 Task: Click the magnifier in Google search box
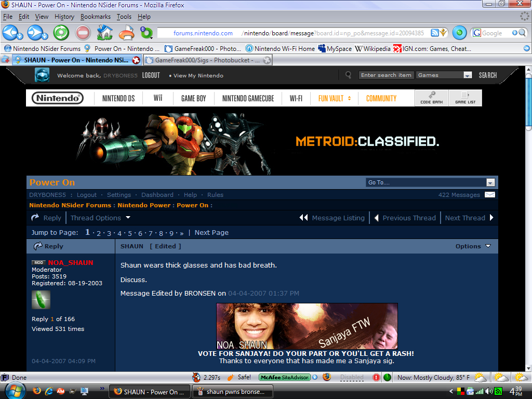[x=522, y=33]
